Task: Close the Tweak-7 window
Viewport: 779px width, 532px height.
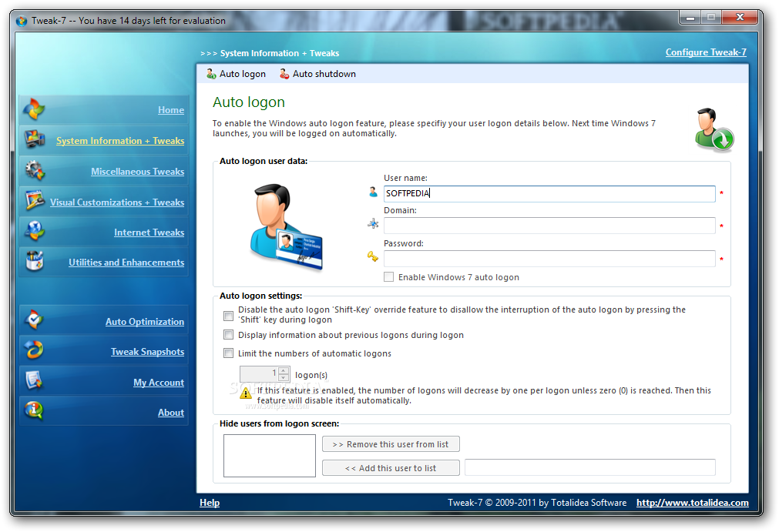Action: pyautogui.click(x=740, y=18)
